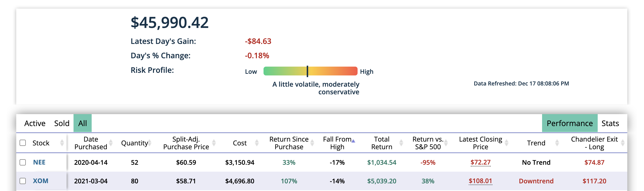Click the Fall From High sort arrow
The width and height of the screenshot is (644, 191).
click(x=353, y=141)
